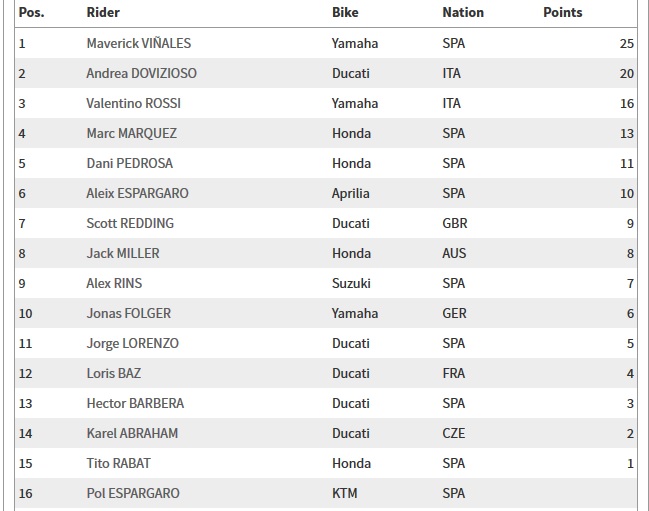Click Jorge LORENZO's name
Image resolution: width=649 pixels, height=511 pixels.
pyautogui.click(x=133, y=344)
